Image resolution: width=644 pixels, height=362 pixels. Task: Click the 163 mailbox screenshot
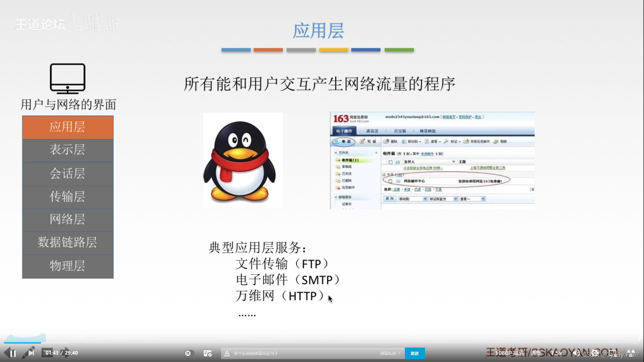coord(432,160)
